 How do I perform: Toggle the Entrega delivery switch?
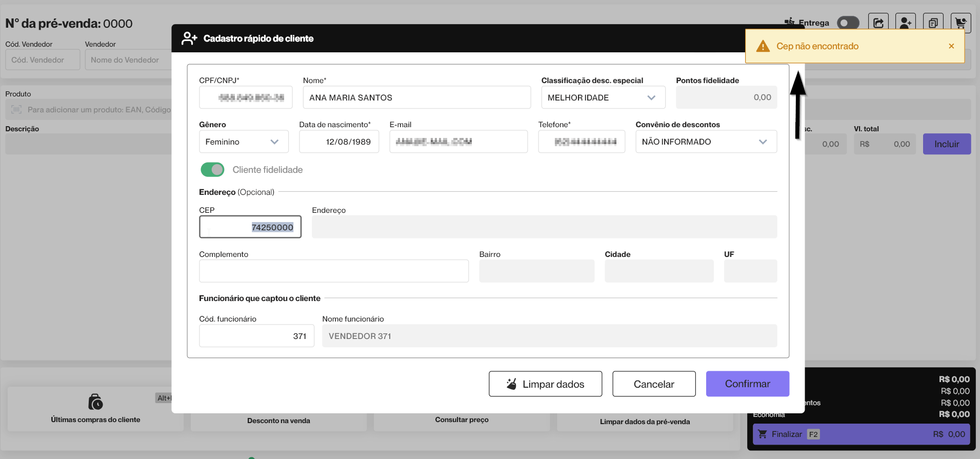848,23
